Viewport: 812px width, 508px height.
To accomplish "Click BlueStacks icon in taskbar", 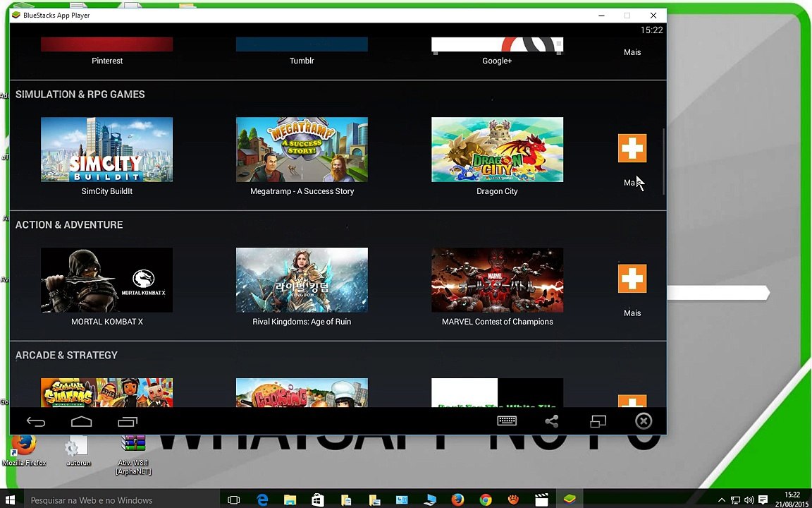I will (x=570, y=500).
